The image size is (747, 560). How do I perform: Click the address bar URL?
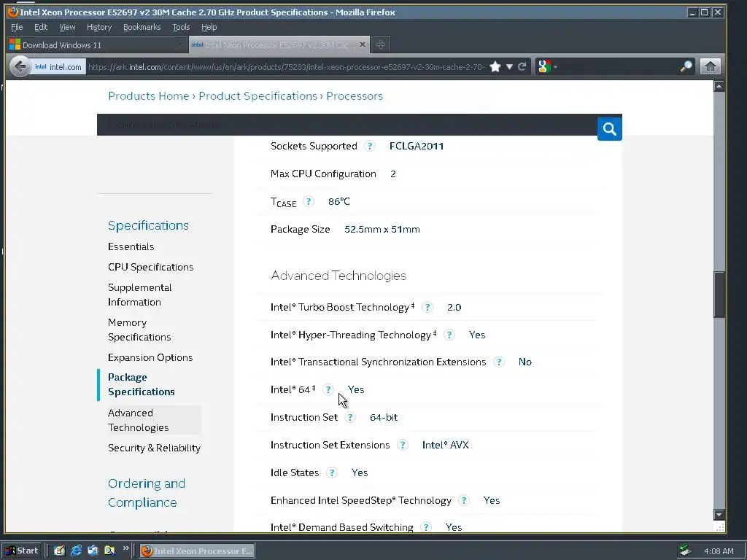click(x=286, y=66)
